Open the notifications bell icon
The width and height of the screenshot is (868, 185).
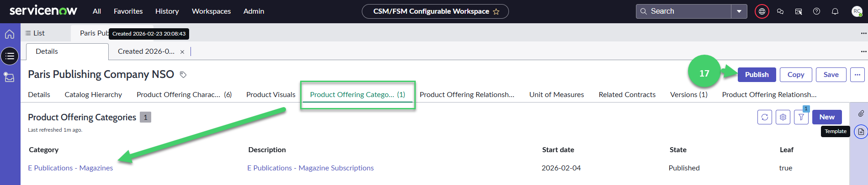coord(835,11)
